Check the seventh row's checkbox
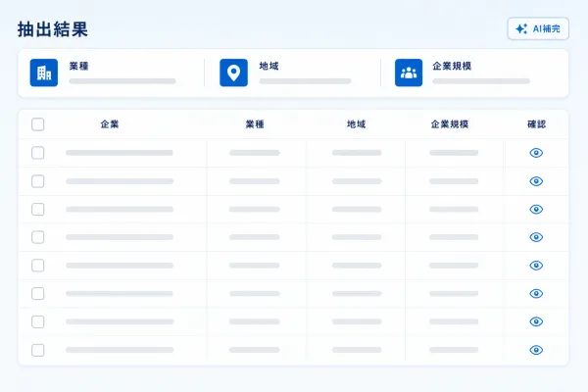 click(x=38, y=321)
